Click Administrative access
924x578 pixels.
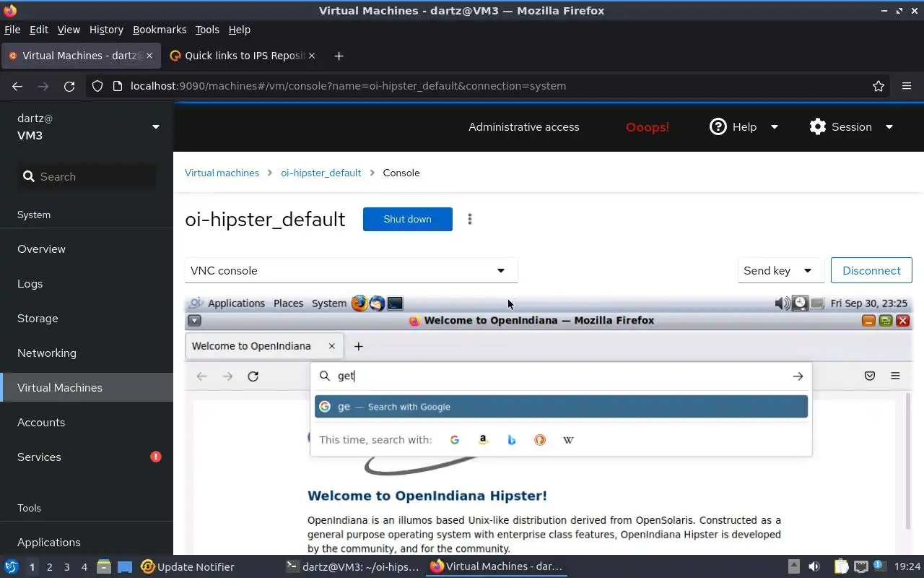pos(524,127)
